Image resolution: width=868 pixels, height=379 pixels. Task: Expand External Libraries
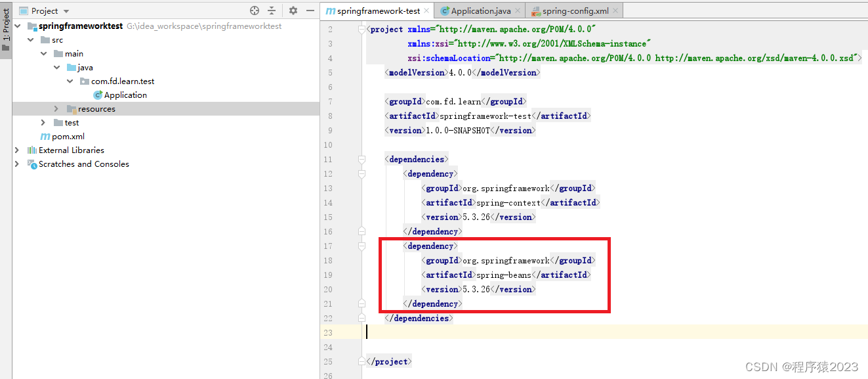pos(17,150)
